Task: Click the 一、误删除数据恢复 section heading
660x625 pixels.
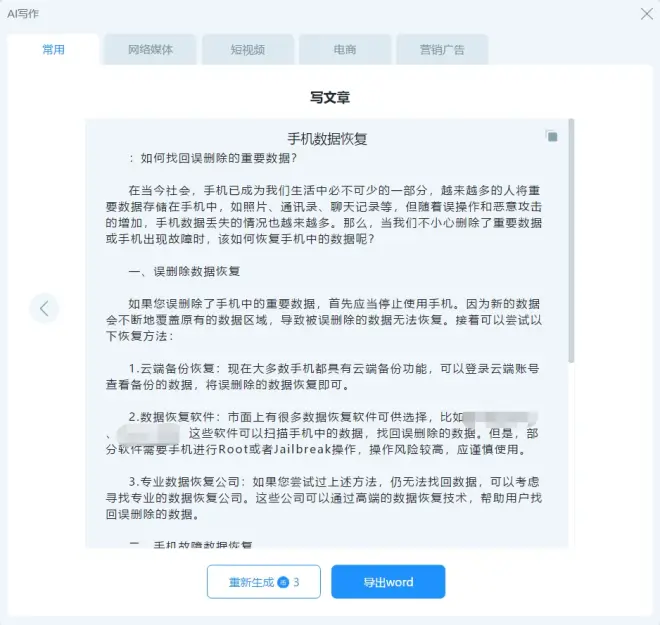Action: [x=183, y=271]
